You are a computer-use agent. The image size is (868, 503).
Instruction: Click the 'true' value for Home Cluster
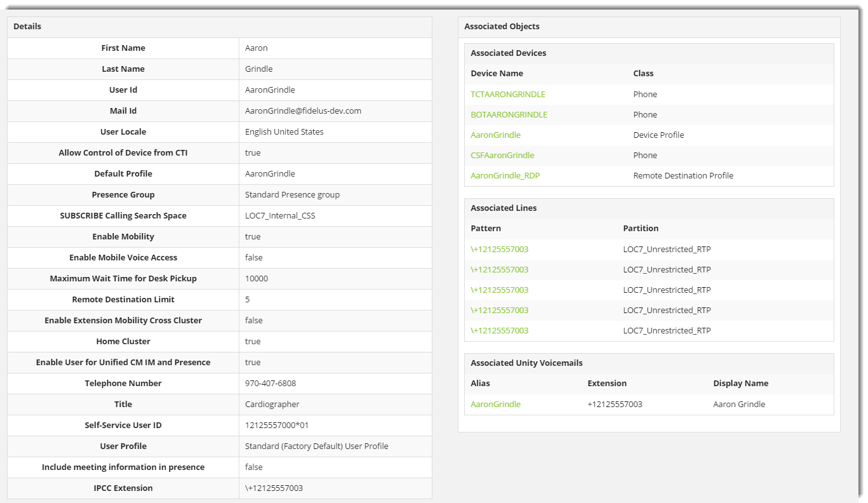coord(253,341)
